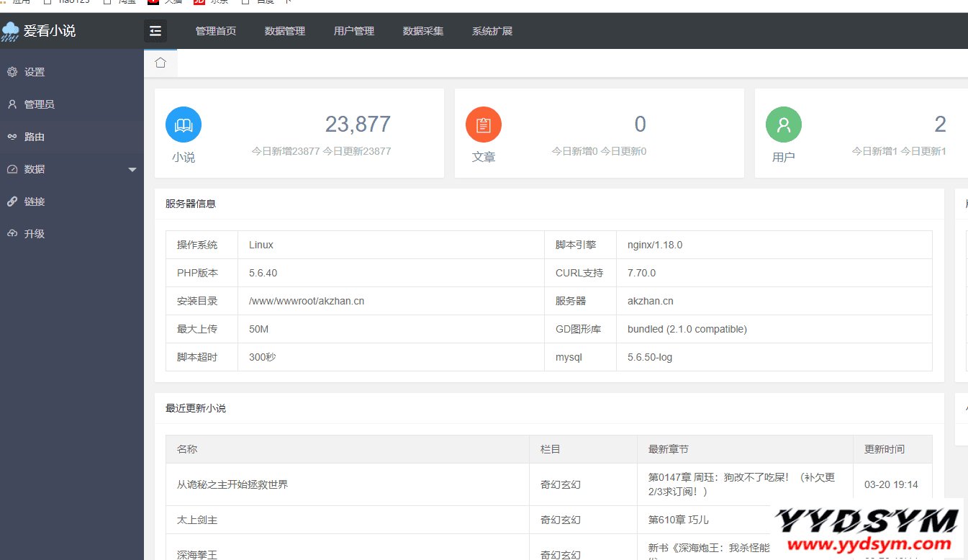Click the user count 2
This screenshot has width=968, height=560.
point(940,125)
